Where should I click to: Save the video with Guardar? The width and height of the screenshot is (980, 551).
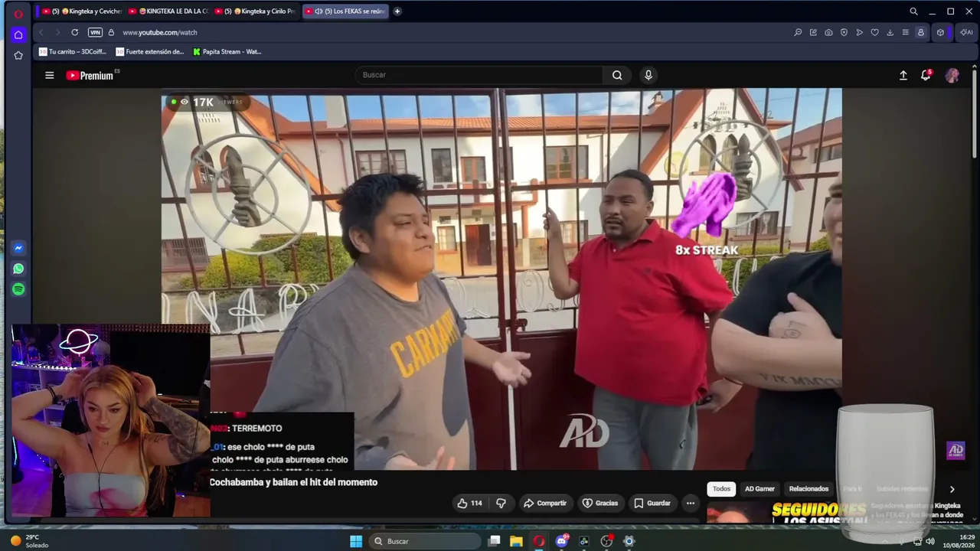pyautogui.click(x=652, y=503)
